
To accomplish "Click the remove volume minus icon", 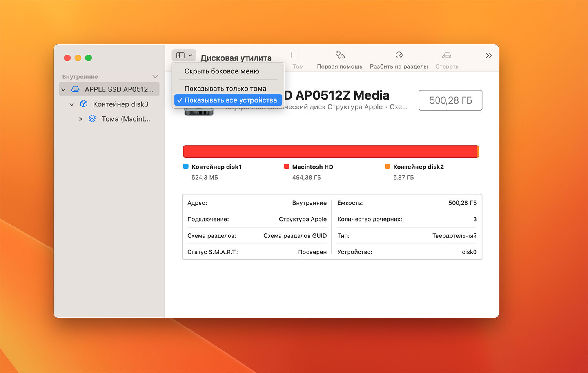I will [x=305, y=55].
